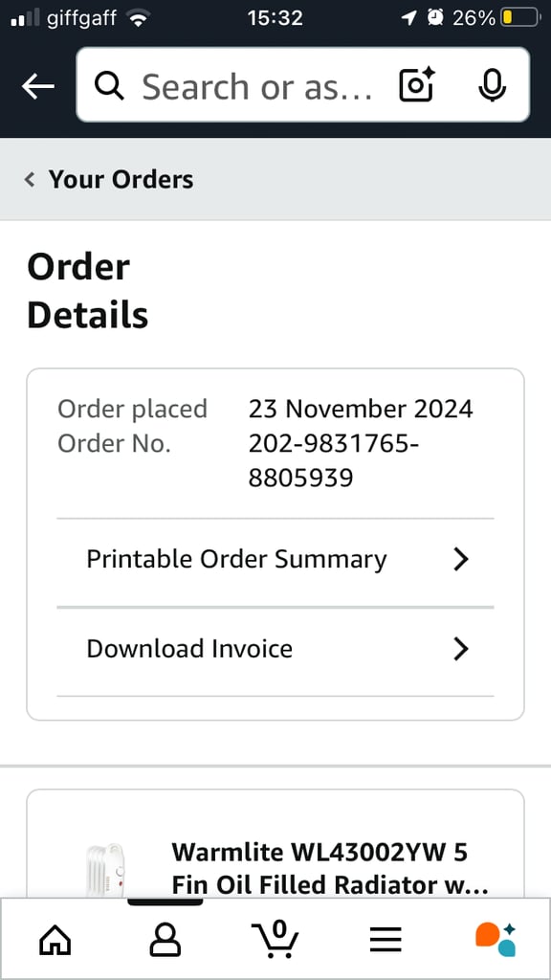Go to Home tab in bottom bar
551x980 pixels.
click(55, 940)
